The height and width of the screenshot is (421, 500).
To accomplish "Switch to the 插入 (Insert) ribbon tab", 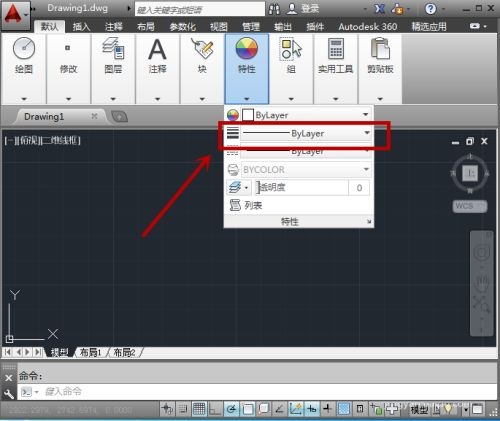I will coord(82,27).
